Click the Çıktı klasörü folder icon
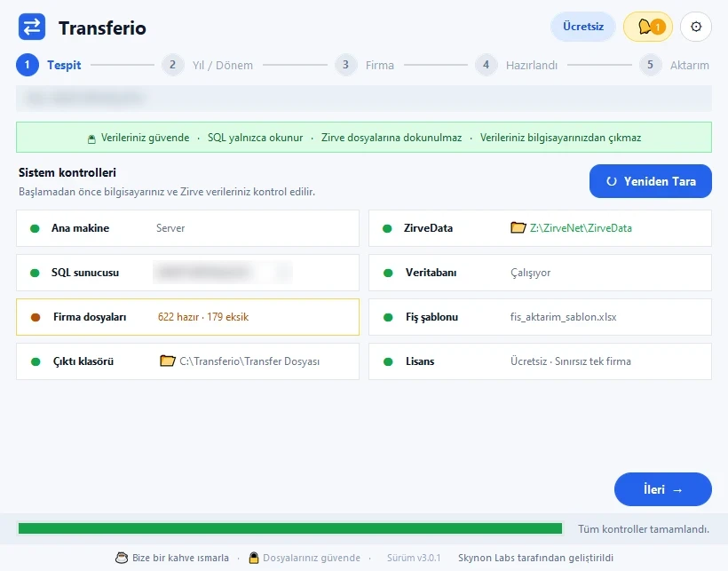This screenshot has width=728, height=571. [167, 361]
